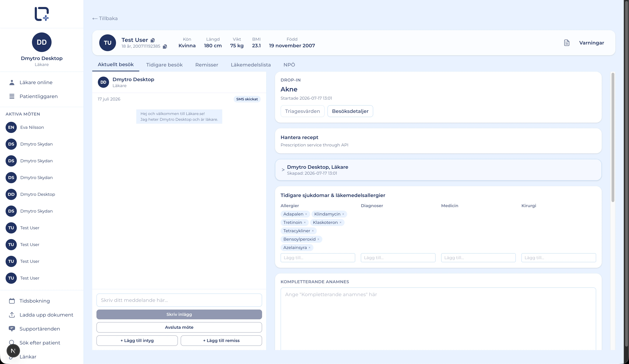The height and width of the screenshot is (364, 629).
Task: Open the Remisser tab
Action: pyautogui.click(x=207, y=65)
